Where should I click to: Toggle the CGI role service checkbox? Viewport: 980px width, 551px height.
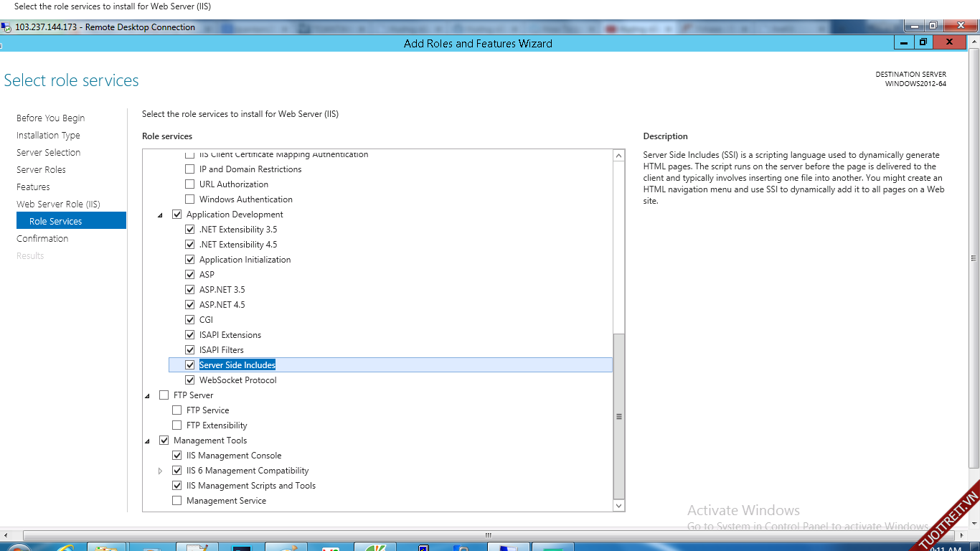click(190, 320)
